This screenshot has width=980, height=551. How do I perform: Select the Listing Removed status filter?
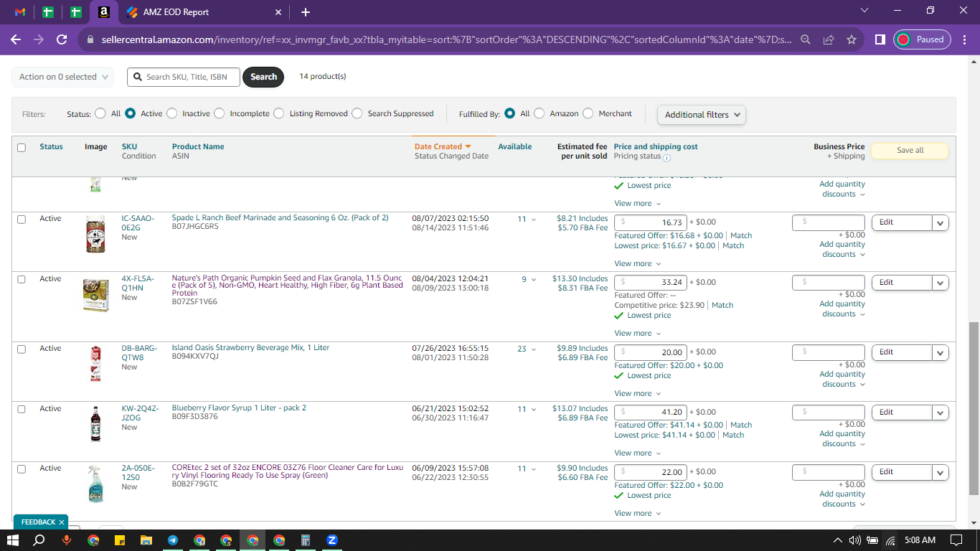pyautogui.click(x=278, y=113)
